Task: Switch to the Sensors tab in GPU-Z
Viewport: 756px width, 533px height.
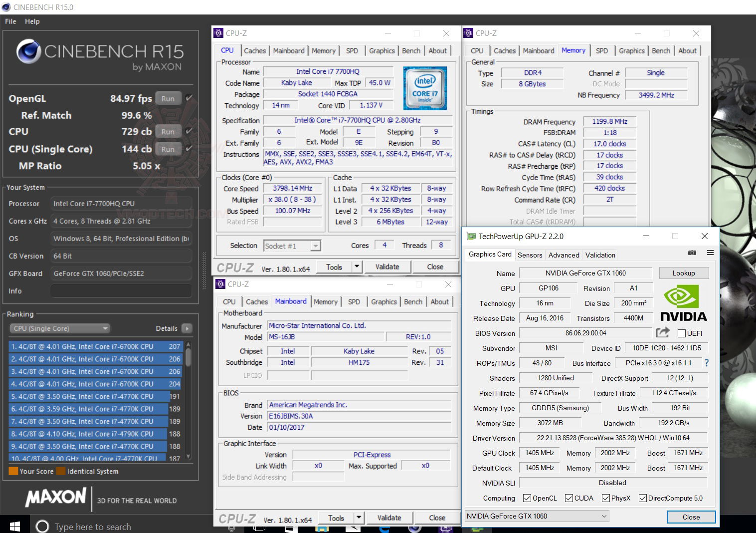Action: [x=530, y=255]
